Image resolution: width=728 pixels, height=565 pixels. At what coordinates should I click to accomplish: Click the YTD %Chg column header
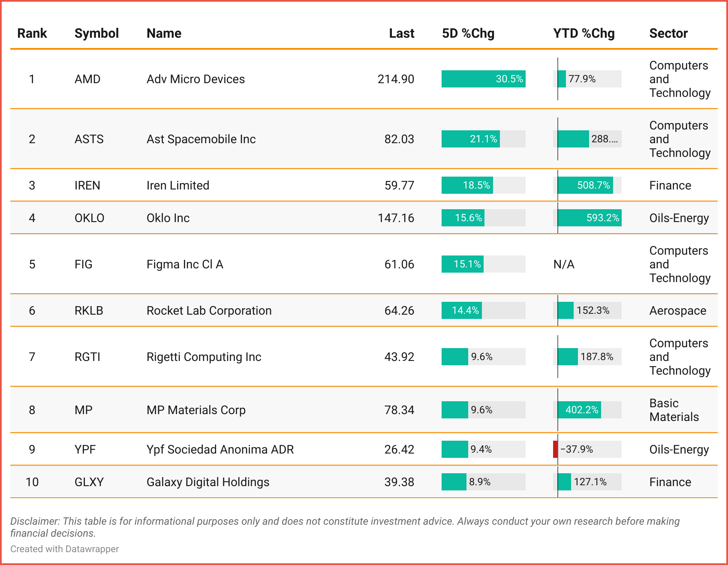584,33
